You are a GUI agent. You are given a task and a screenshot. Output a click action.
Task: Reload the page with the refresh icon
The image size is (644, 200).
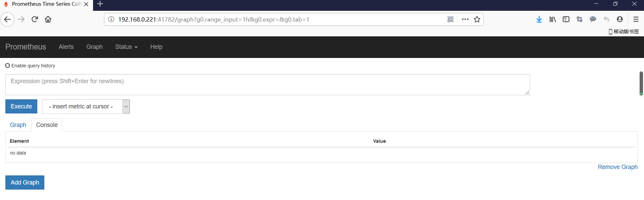point(35,19)
